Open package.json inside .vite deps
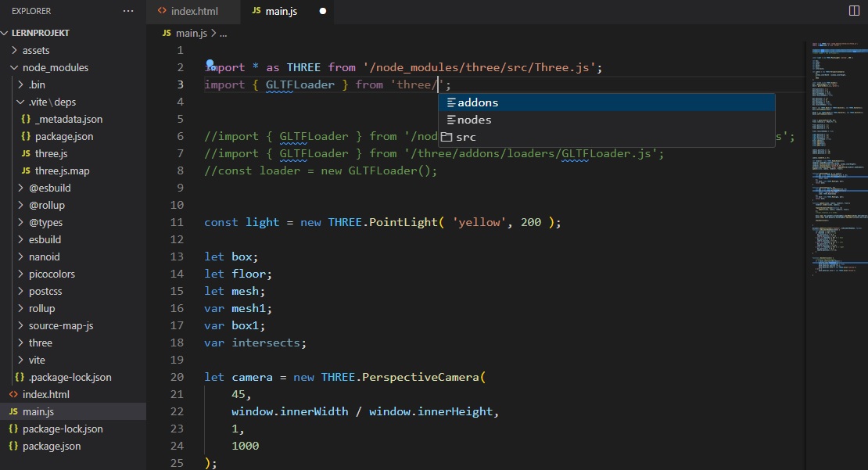868x470 pixels. click(x=73, y=136)
